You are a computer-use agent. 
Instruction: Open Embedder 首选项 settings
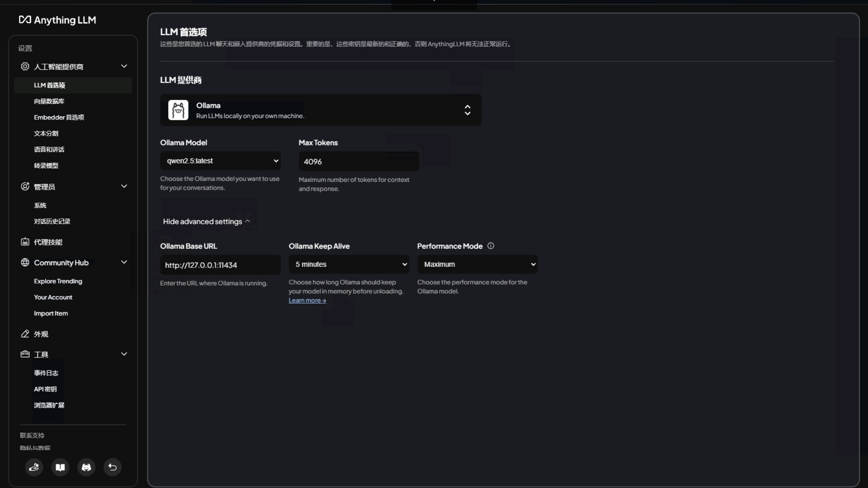click(x=59, y=117)
